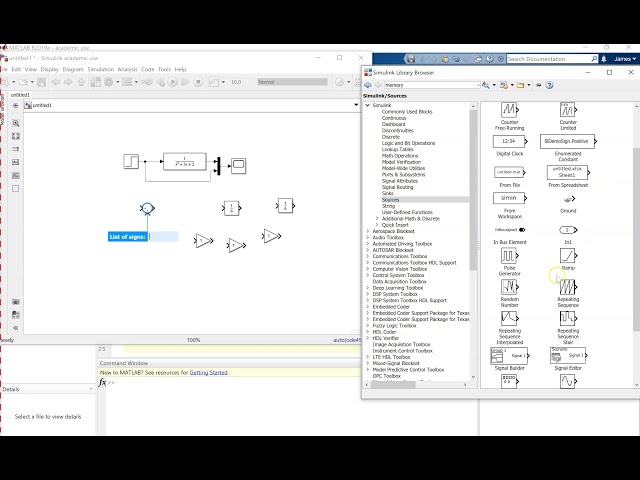640x480 pixels.
Task: Select the Scope block in the model
Action: [x=238, y=166]
